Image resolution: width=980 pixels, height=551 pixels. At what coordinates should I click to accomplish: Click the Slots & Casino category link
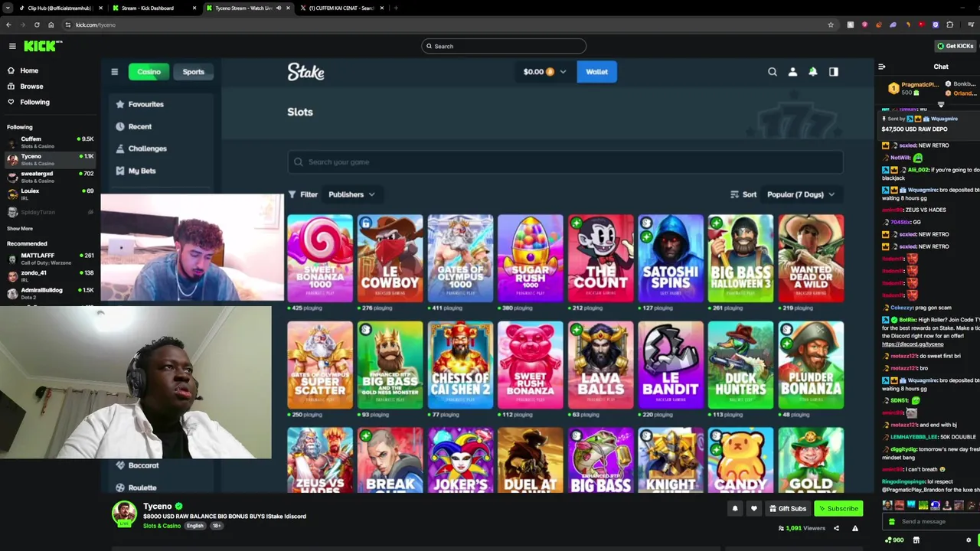click(x=162, y=526)
